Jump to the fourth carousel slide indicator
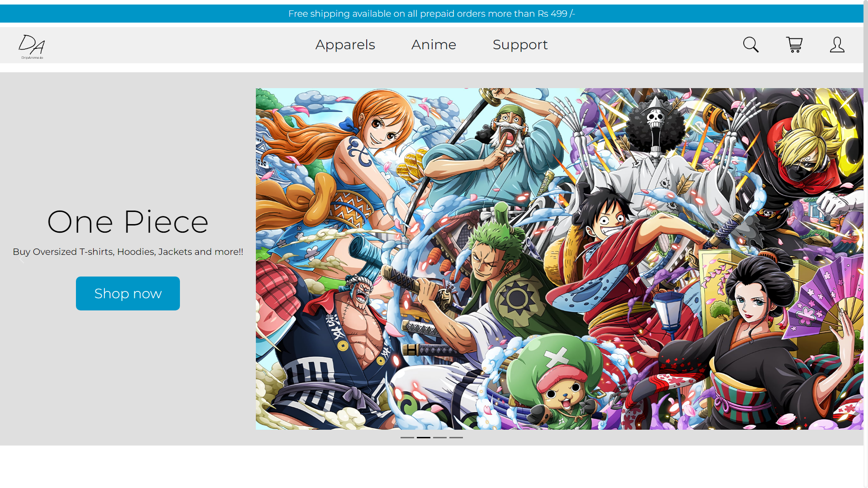 (x=456, y=437)
